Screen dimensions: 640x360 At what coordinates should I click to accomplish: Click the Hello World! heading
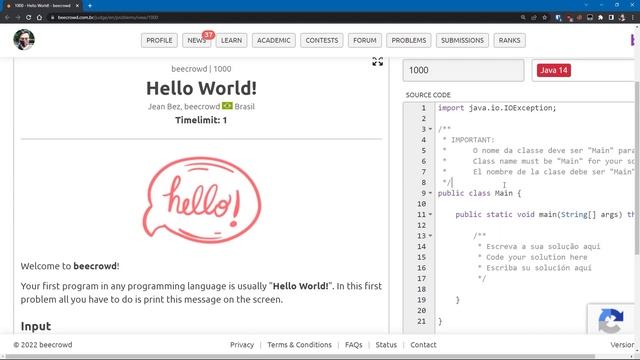(x=201, y=88)
